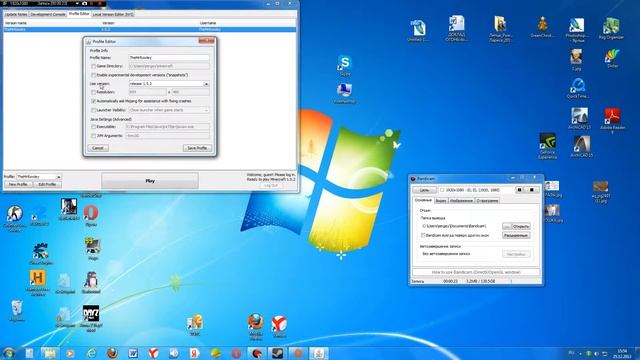Open Yandex browser from the taskbar
This screenshot has width=640, height=360.
click(153, 353)
